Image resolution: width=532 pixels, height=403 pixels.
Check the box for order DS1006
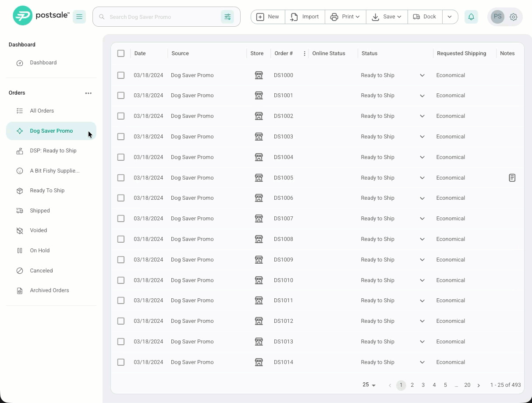coord(121,198)
